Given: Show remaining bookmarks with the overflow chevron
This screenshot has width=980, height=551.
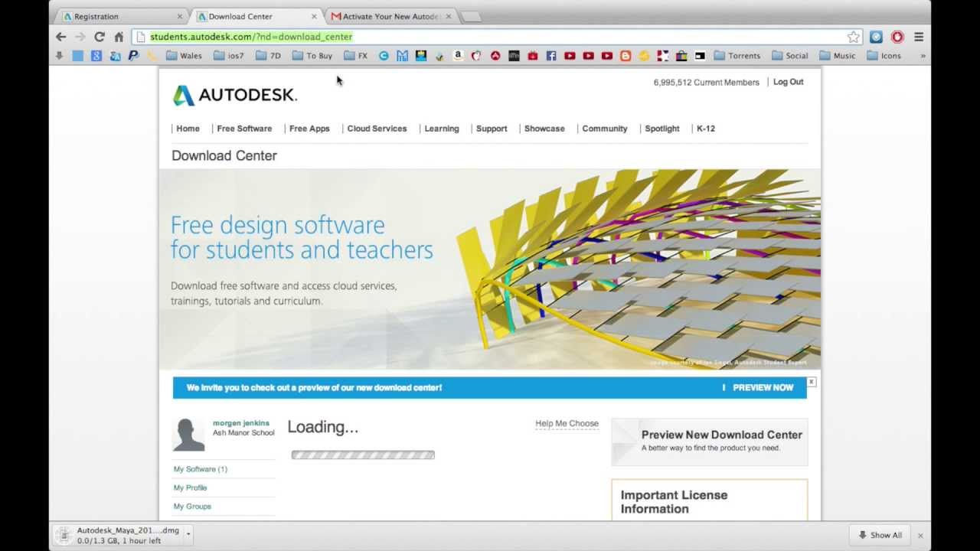Looking at the screenshot, I should 923,56.
